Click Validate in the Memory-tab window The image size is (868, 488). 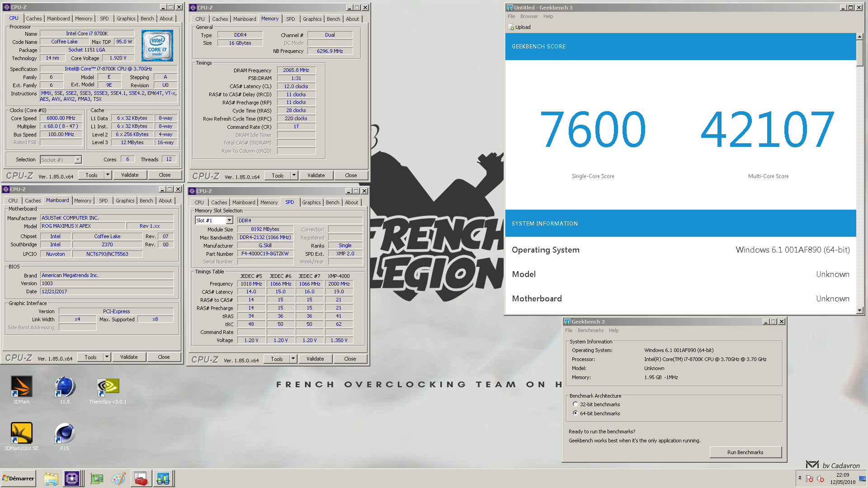[316, 175]
